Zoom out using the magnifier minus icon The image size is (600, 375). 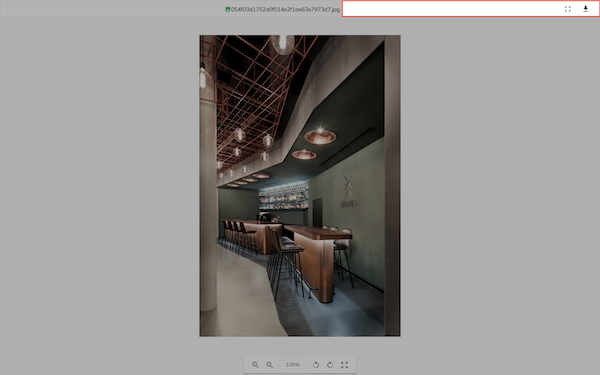point(269,365)
